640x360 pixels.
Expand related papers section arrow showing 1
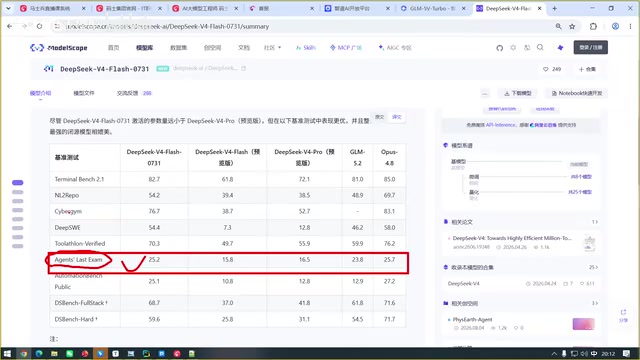click(595, 222)
